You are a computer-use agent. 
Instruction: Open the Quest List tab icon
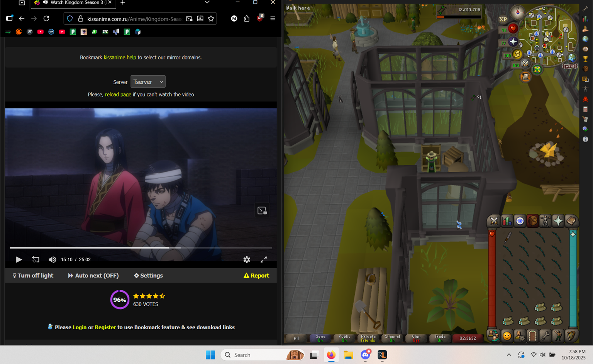click(x=520, y=221)
